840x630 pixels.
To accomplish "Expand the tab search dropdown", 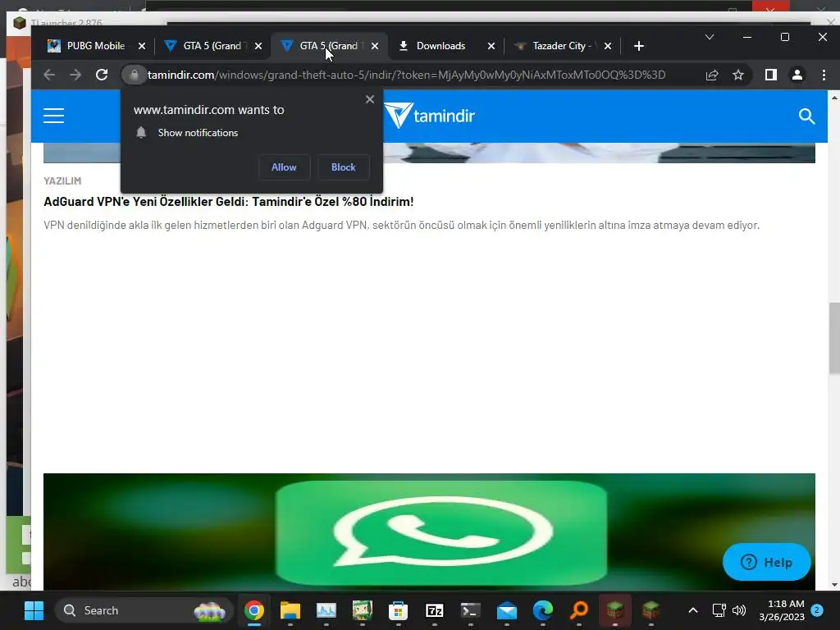I will tap(710, 37).
